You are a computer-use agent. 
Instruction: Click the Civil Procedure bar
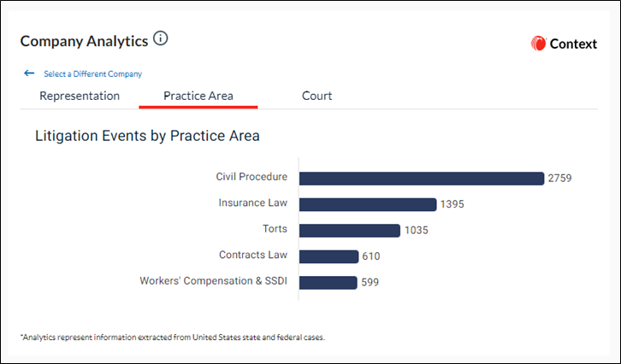[x=422, y=179]
